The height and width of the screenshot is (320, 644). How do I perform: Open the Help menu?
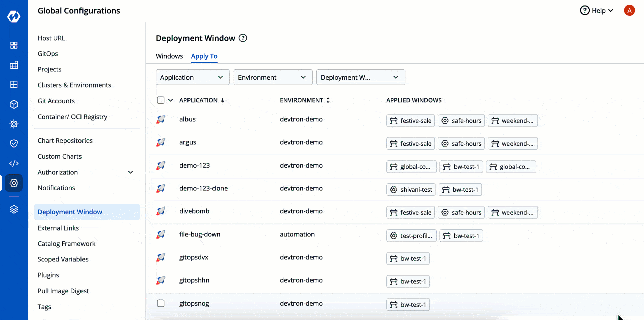(597, 10)
